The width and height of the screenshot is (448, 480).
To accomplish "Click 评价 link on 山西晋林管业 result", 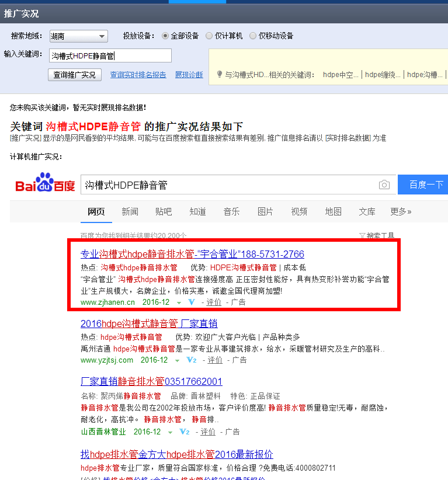I will pyautogui.click(x=208, y=432).
